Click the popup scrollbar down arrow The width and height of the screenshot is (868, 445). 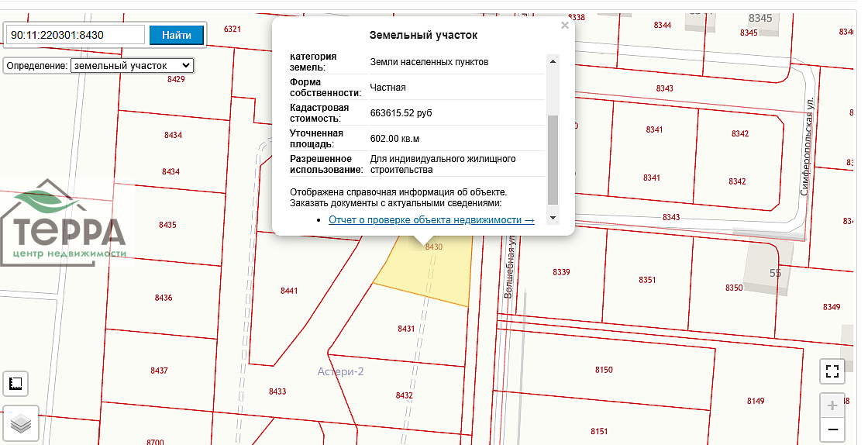[x=553, y=219]
